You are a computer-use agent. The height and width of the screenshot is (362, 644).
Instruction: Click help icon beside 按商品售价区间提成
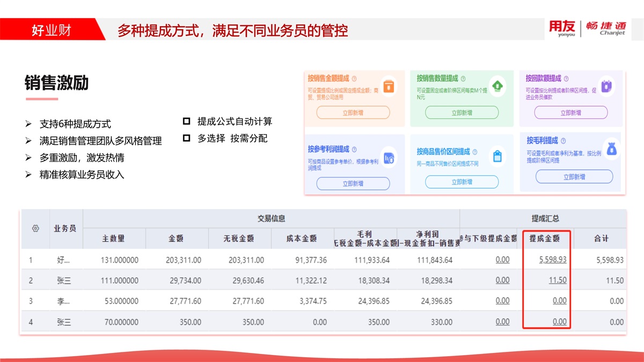point(475,152)
